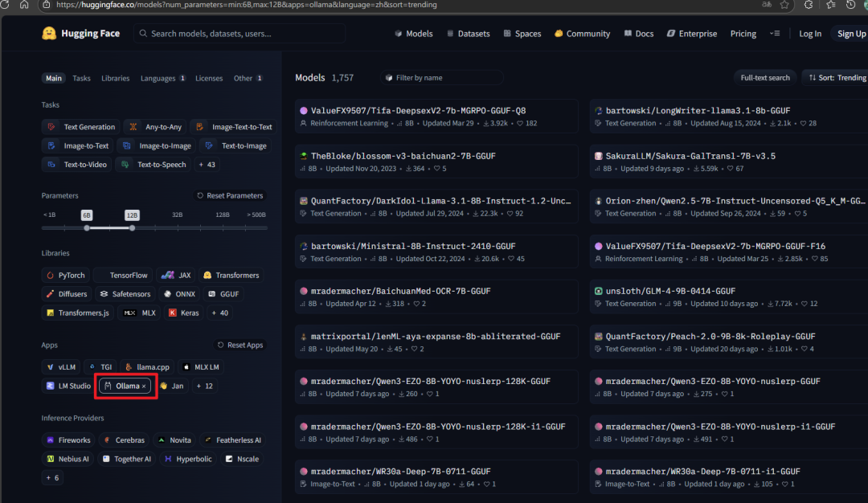Open the Sort: Trending dropdown
Image resolution: width=868 pixels, height=503 pixels.
tap(837, 78)
